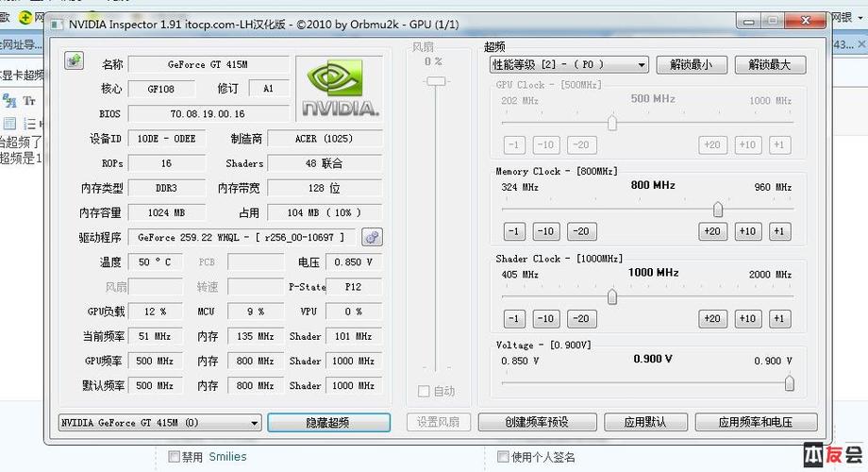This screenshot has height=472, width=868.
Task: Click Memory Clock -20 button
Action: (x=581, y=231)
